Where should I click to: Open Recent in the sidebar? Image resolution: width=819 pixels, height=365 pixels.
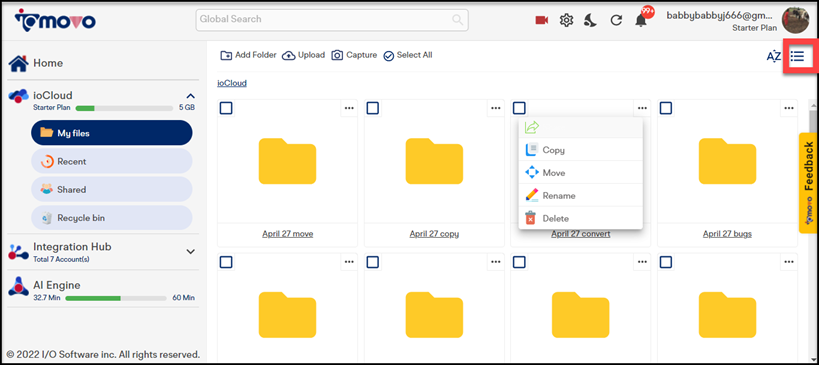tap(112, 161)
